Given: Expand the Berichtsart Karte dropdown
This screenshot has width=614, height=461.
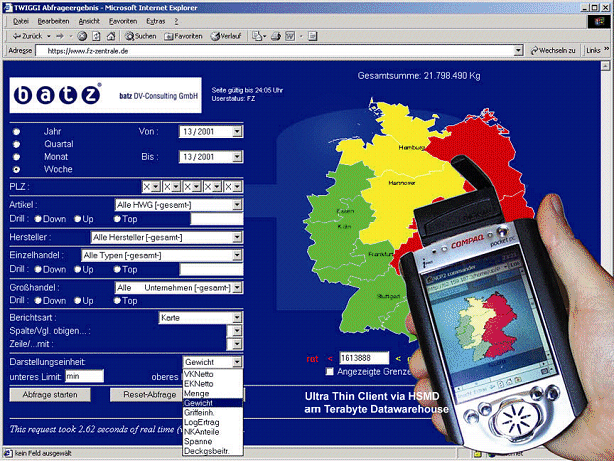Looking at the screenshot, I should [237, 317].
